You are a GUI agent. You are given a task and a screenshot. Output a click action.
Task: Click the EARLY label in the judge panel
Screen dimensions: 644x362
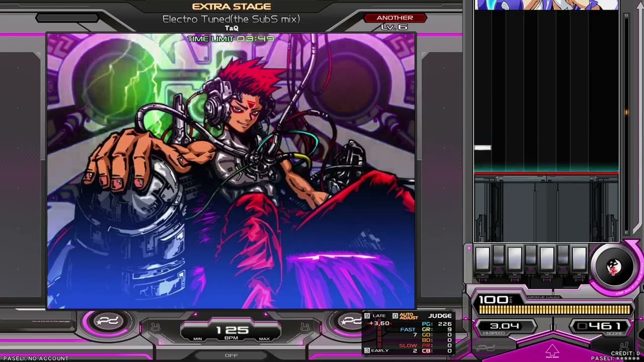(380, 350)
